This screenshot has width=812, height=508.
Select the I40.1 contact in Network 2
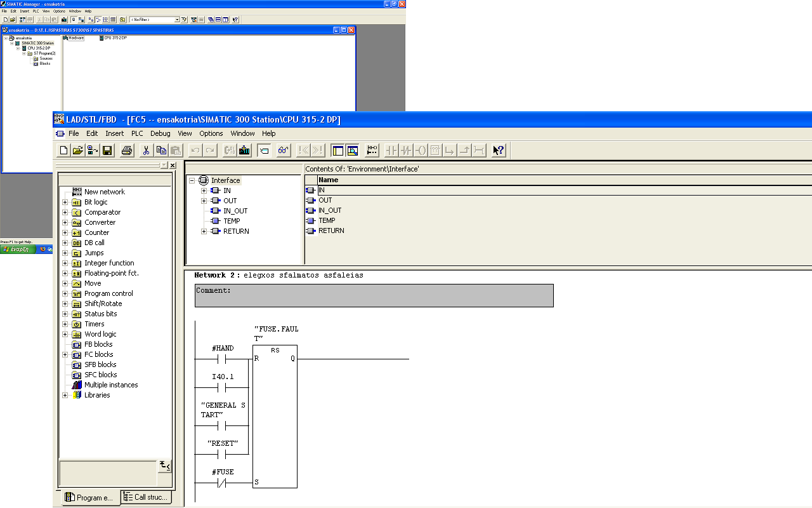tap(222, 387)
